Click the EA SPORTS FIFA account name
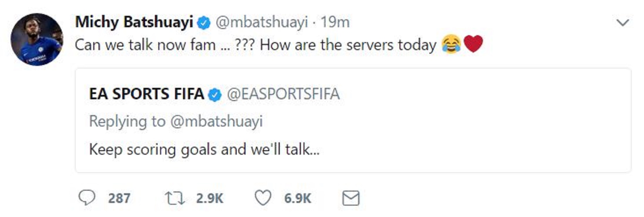Viewport: 644px width, 217px height. [x=147, y=94]
